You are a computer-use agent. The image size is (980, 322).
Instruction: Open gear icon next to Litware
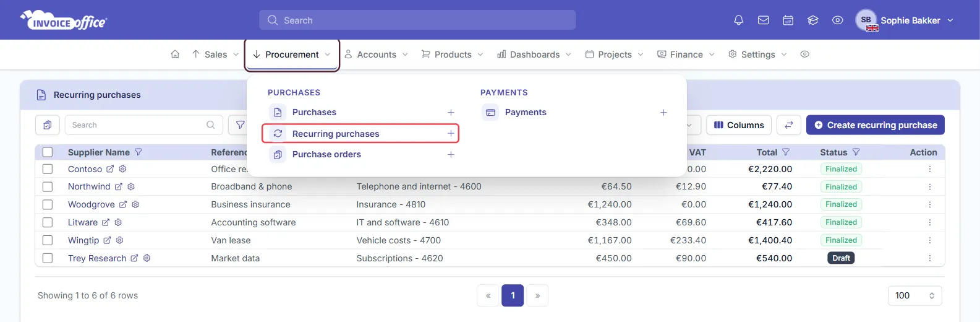click(x=118, y=222)
